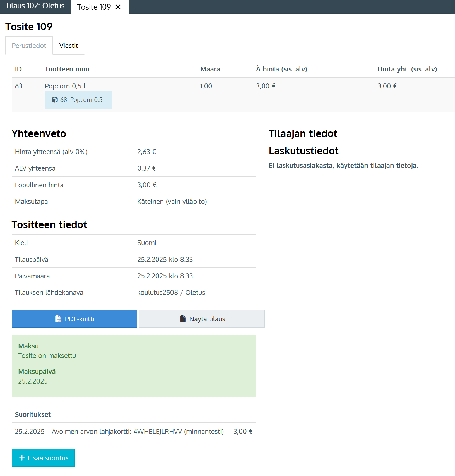
Task: Download the PDF-kuitti receipt
Action: click(74, 319)
